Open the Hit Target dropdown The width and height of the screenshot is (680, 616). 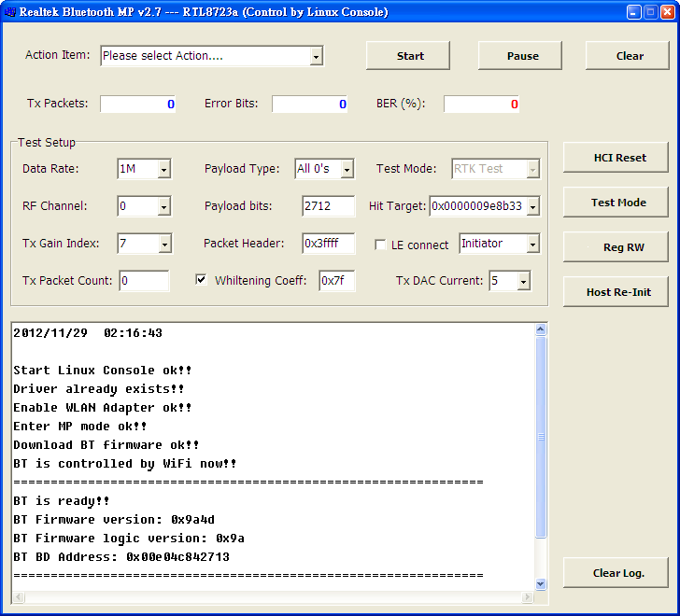click(x=532, y=206)
